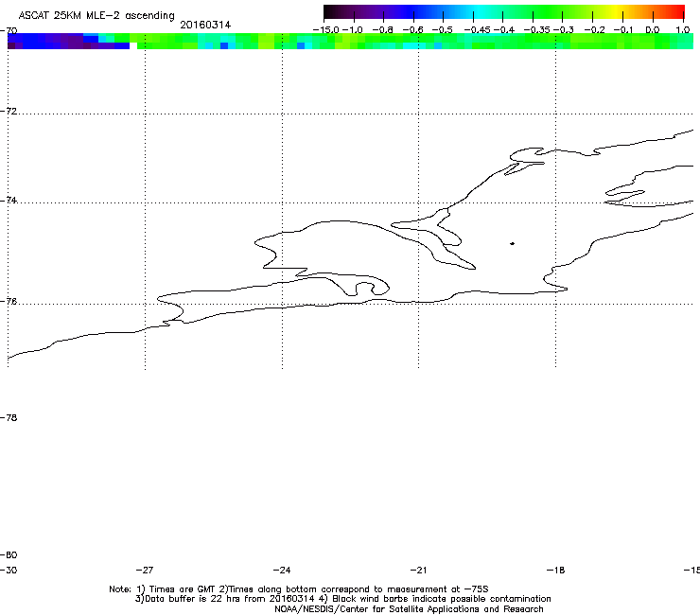
Task: Click the -1.0 color scale label
Action: point(353,30)
